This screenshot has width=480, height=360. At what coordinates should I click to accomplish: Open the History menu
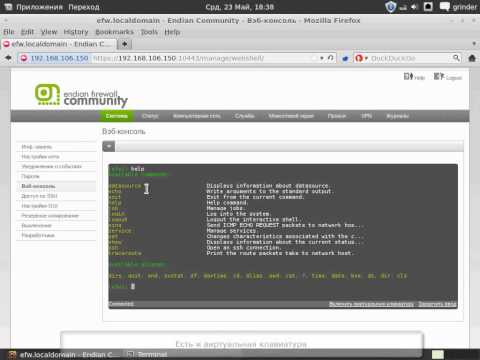76,32
